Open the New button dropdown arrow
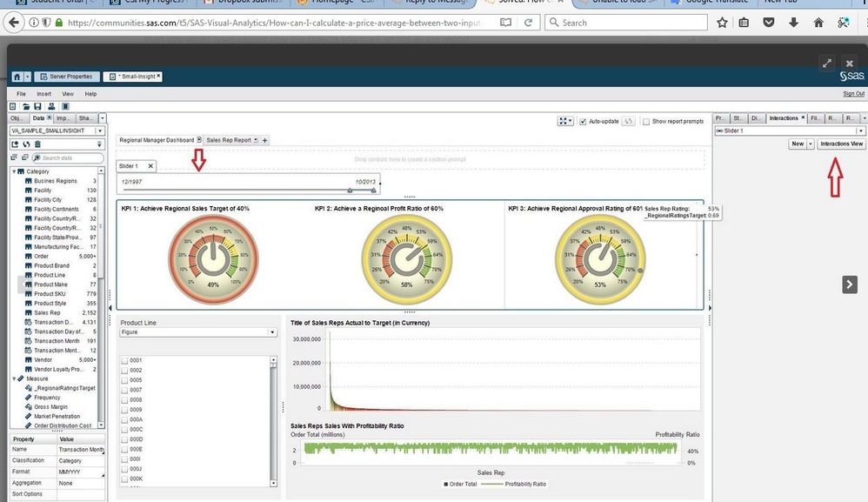This screenshot has height=502, width=868. point(811,144)
